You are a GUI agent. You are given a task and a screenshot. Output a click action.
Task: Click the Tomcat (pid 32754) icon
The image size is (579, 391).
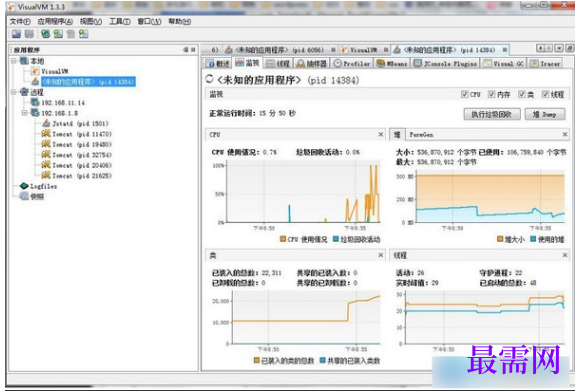[x=46, y=154]
